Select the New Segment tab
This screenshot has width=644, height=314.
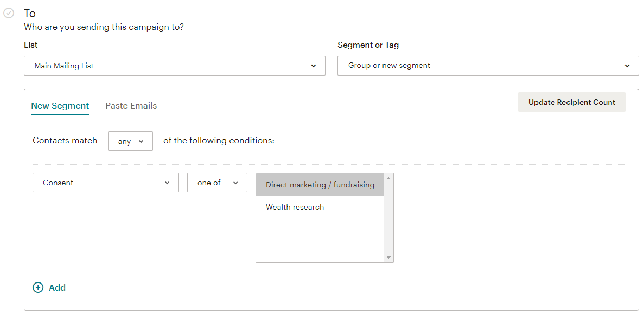(x=60, y=105)
